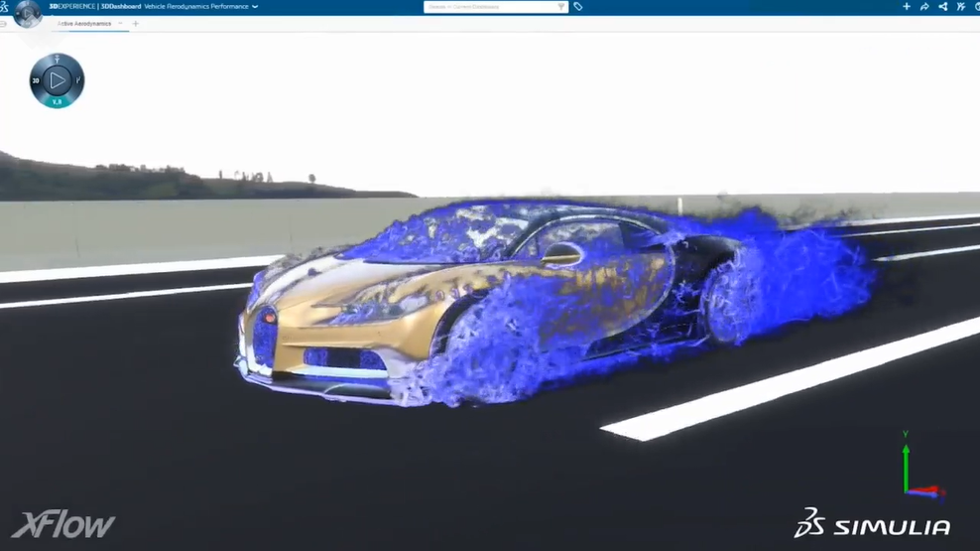The image size is (980, 551).
Task: Select the V,R quadrant on the compass
Action: click(x=57, y=100)
